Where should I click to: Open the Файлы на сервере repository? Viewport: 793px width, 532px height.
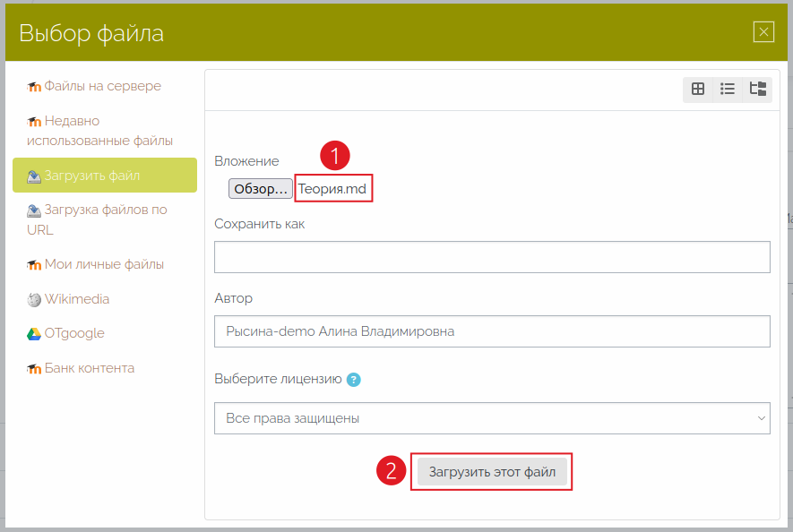point(102,86)
